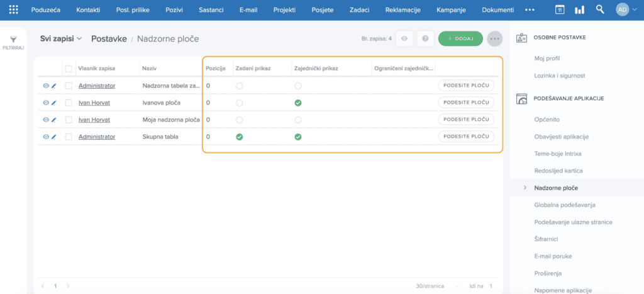Open Ivan Horvat link in Ivanova ploča row
Image resolution: width=644 pixels, height=294 pixels.
coord(94,103)
